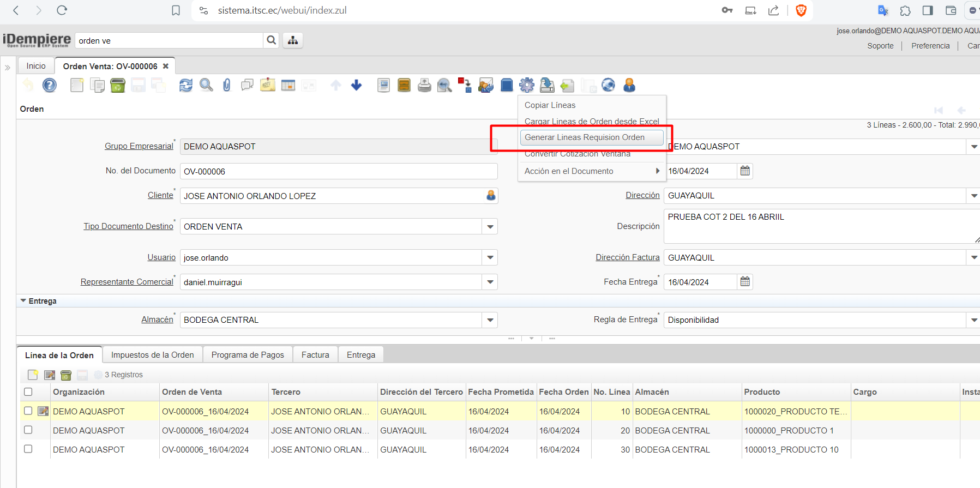Check the box for line 20 row
Viewport: 980px width, 488px height.
[28, 430]
